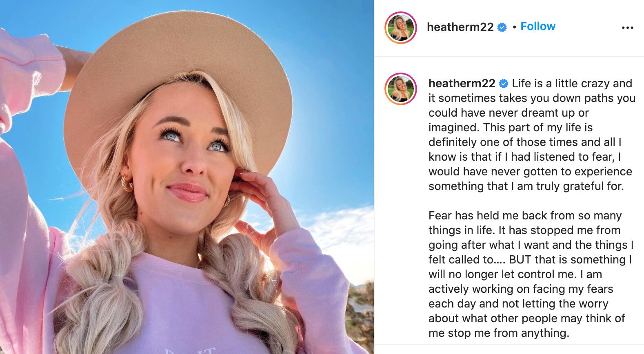
Task: Open the three-dot more options menu
Action: click(627, 28)
